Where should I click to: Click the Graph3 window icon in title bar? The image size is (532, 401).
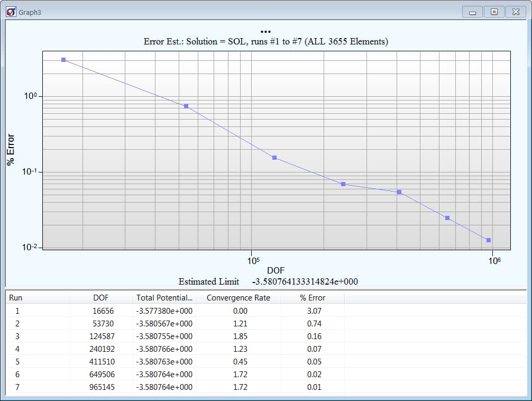pyautogui.click(x=11, y=12)
